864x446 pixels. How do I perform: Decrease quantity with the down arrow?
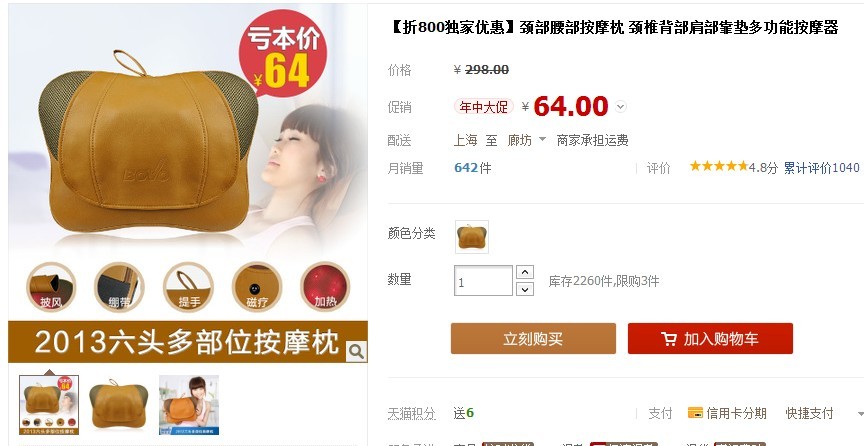pos(525,289)
